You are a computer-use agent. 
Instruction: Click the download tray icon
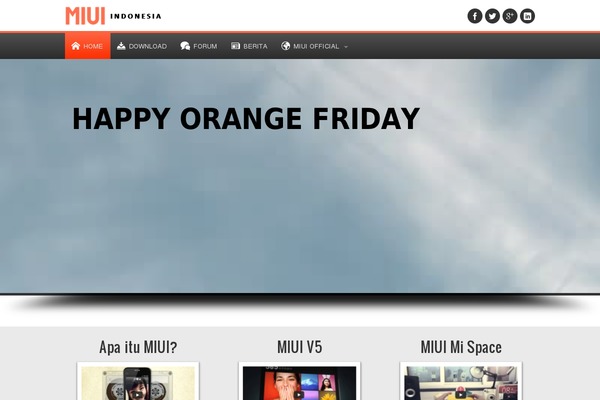121,46
